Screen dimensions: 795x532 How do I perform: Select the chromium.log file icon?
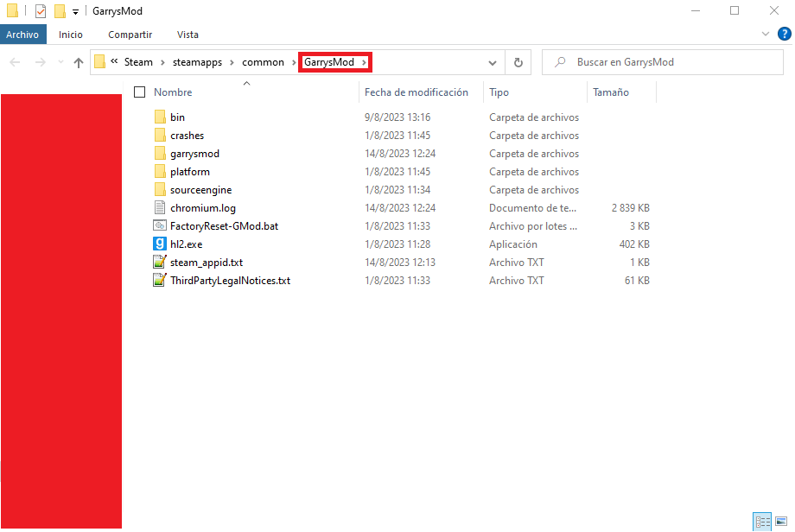click(160, 208)
